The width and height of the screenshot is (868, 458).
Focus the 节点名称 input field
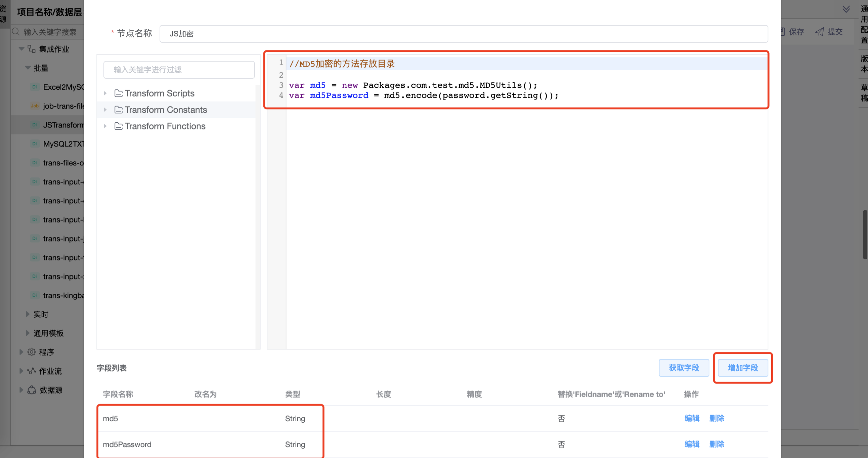(463, 34)
